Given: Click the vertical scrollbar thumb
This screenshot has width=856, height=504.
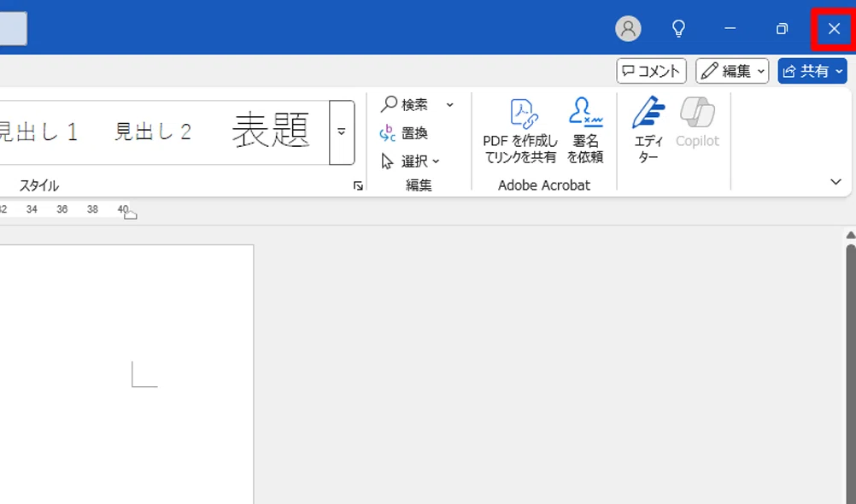Looking at the screenshot, I should [x=851, y=374].
